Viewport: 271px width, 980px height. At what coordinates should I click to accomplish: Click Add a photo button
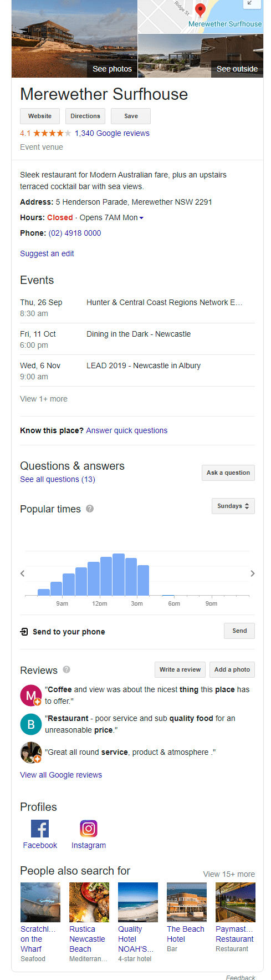pyautogui.click(x=232, y=669)
